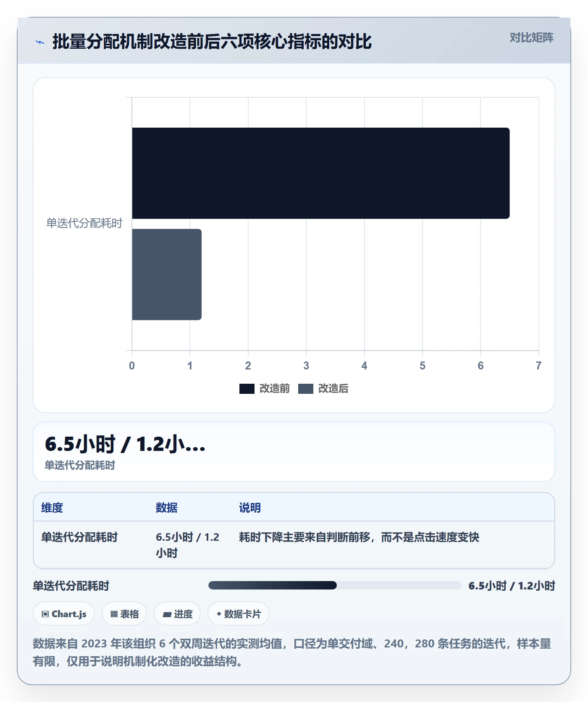
Task: Click the 单迭代分配耗时 progress bar
Action: coord(335,585)
